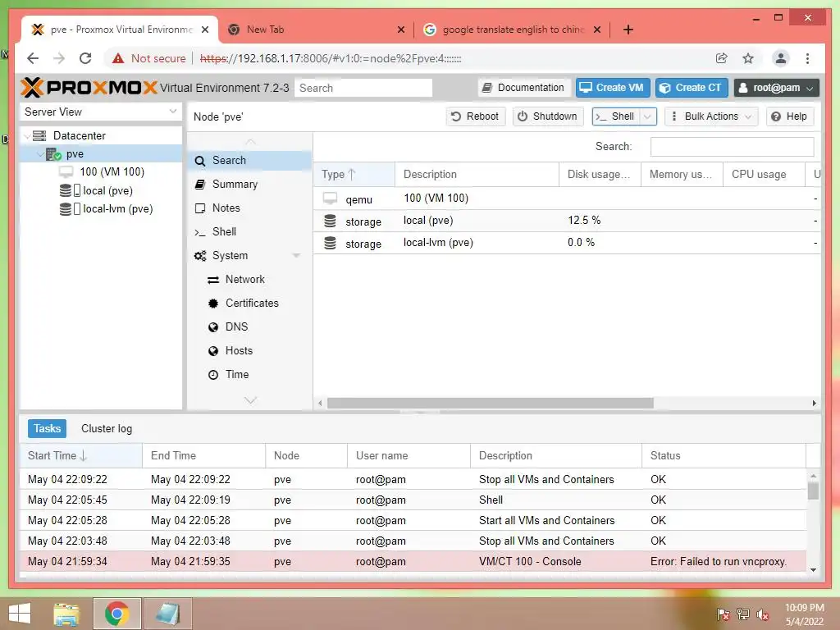Click the Reboot button

click(x=475, y=116)
